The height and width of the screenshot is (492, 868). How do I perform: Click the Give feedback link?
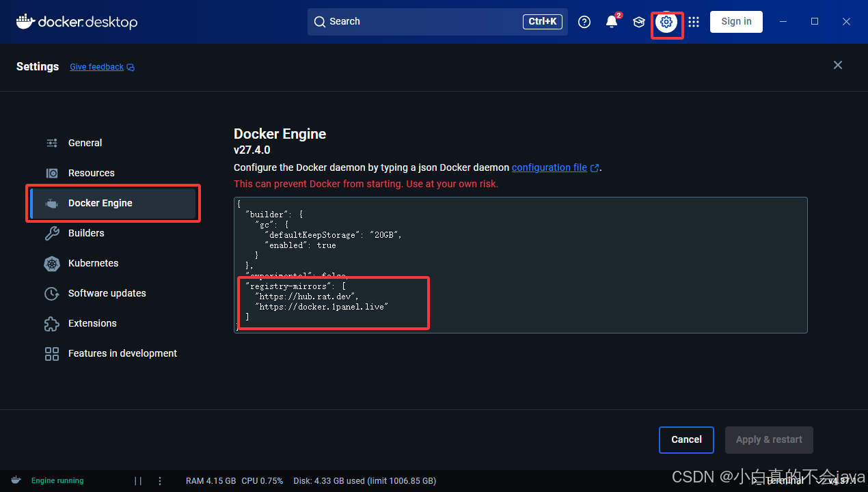(x=96, y=67)
